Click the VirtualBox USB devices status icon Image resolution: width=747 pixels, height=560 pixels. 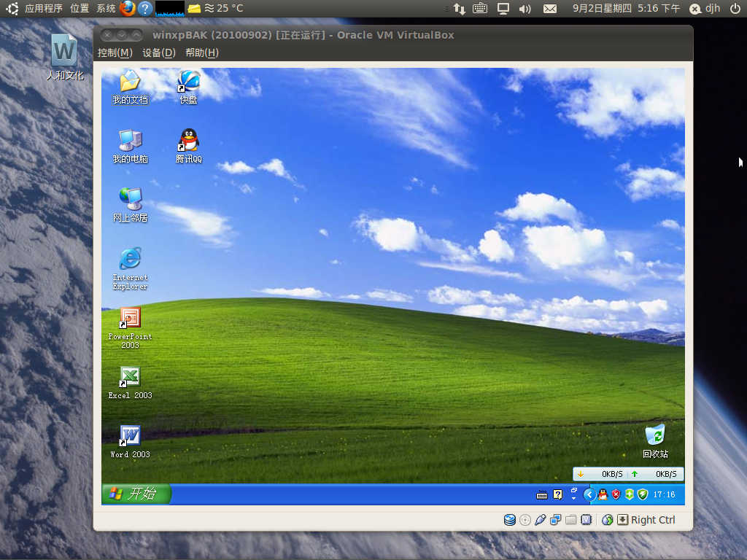541,520
